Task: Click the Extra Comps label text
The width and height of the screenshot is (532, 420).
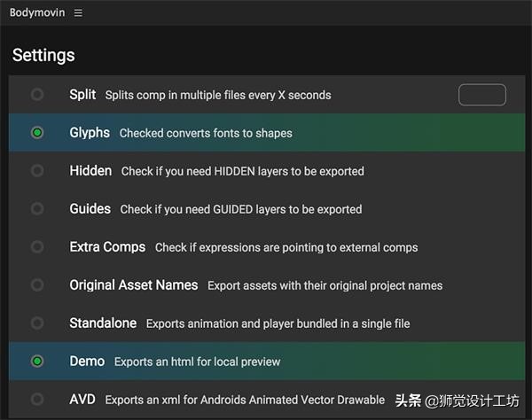Action: click(x=107, y=246)
